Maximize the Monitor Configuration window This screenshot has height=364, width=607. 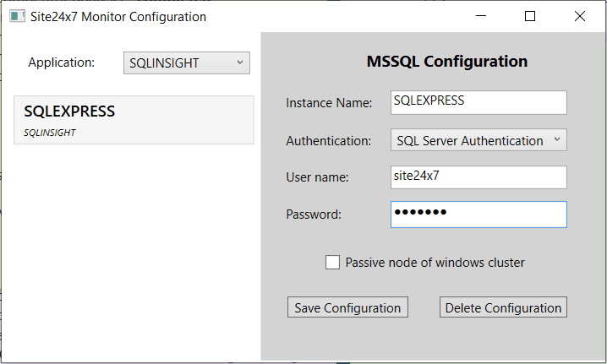point(530,16)
